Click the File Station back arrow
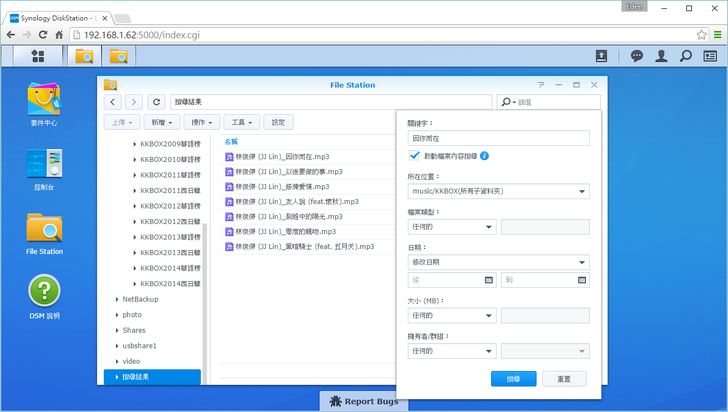Screen dimensions: 728x412 pos(112,102)
